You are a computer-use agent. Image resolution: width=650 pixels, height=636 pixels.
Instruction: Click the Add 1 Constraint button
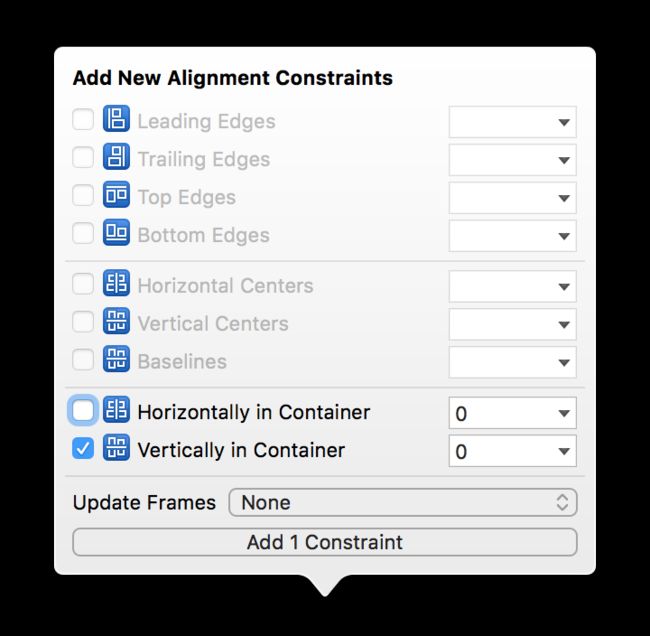(325, 542)
